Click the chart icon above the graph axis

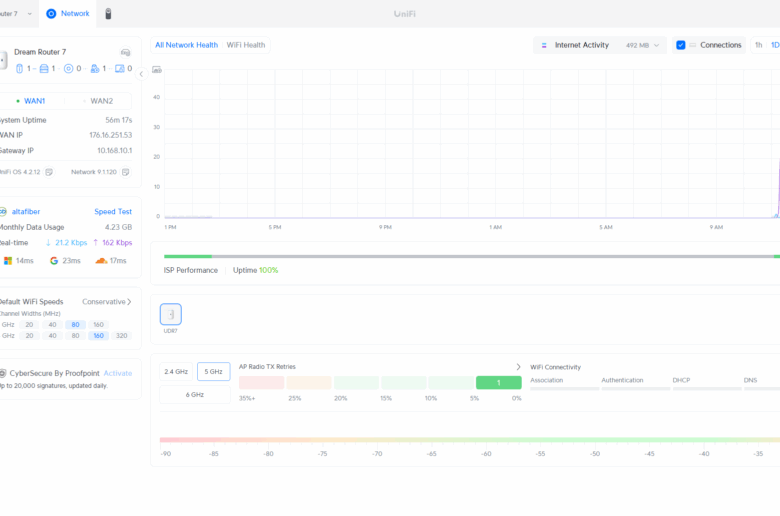click(x=157, y=70)
